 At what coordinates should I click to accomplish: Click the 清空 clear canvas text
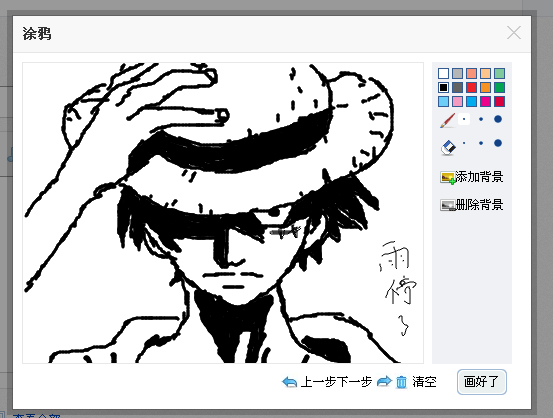[425, 382]
